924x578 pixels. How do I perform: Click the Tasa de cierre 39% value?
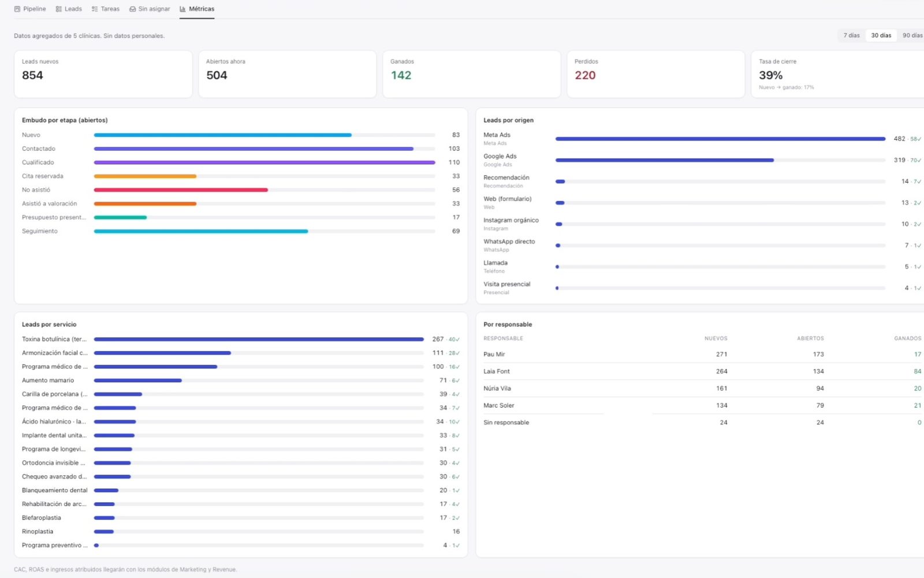770,75
